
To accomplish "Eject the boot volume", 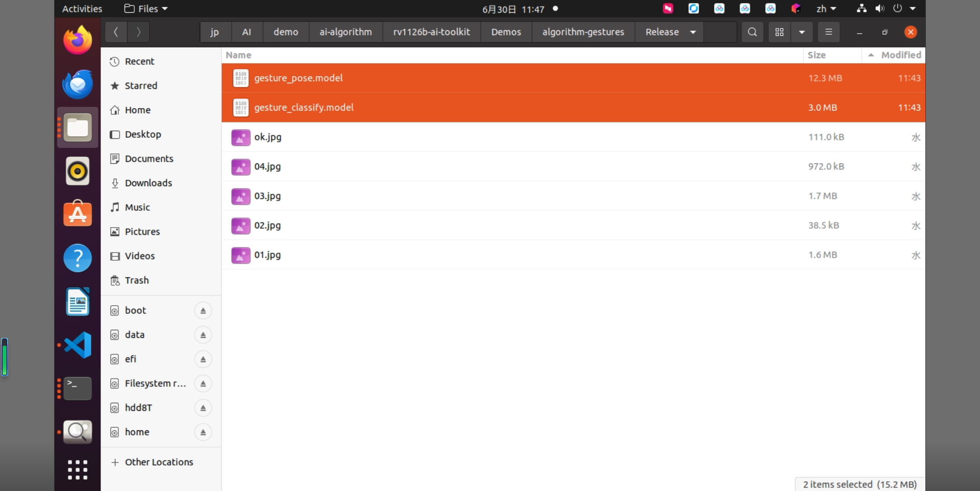I will pyautogui.click(x=203, y=311).
